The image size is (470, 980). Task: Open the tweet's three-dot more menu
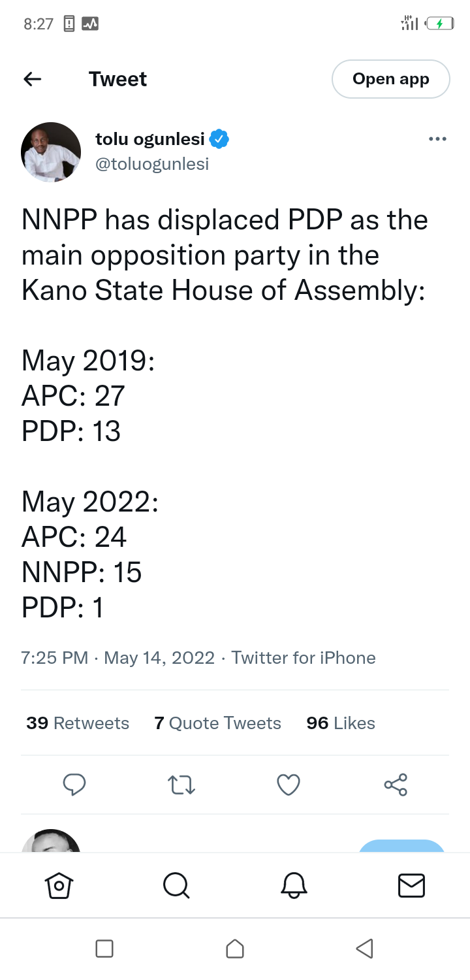(437, 139)
